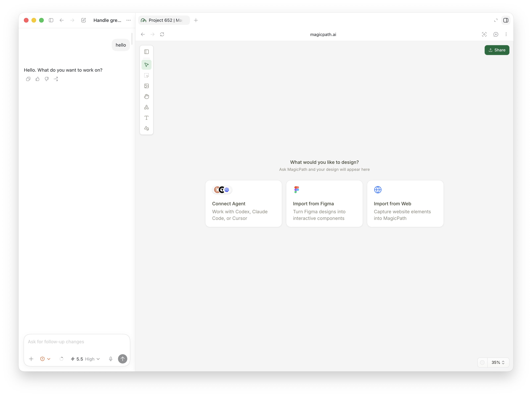The width and height of the screenshot is (532, 396).
Task: Click the Share button
Action: pyautogui.click(x=497, y=50)
